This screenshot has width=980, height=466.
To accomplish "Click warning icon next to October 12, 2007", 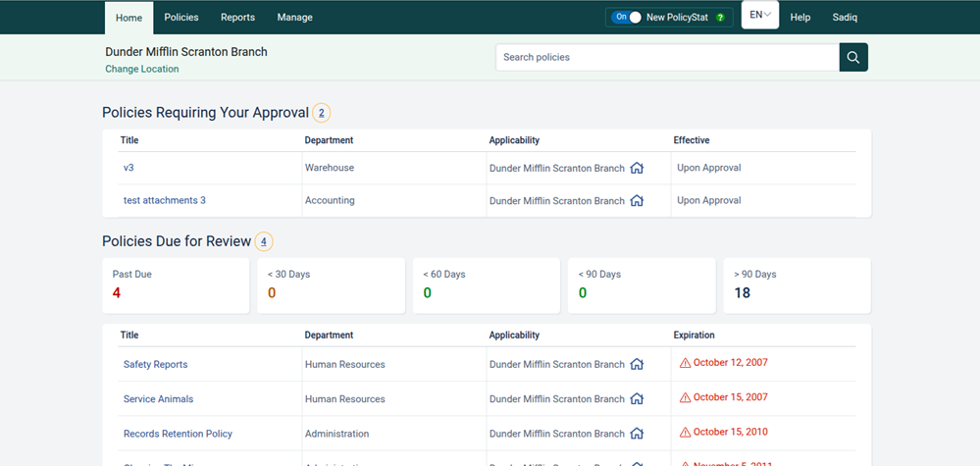I will tap(685, 363).
